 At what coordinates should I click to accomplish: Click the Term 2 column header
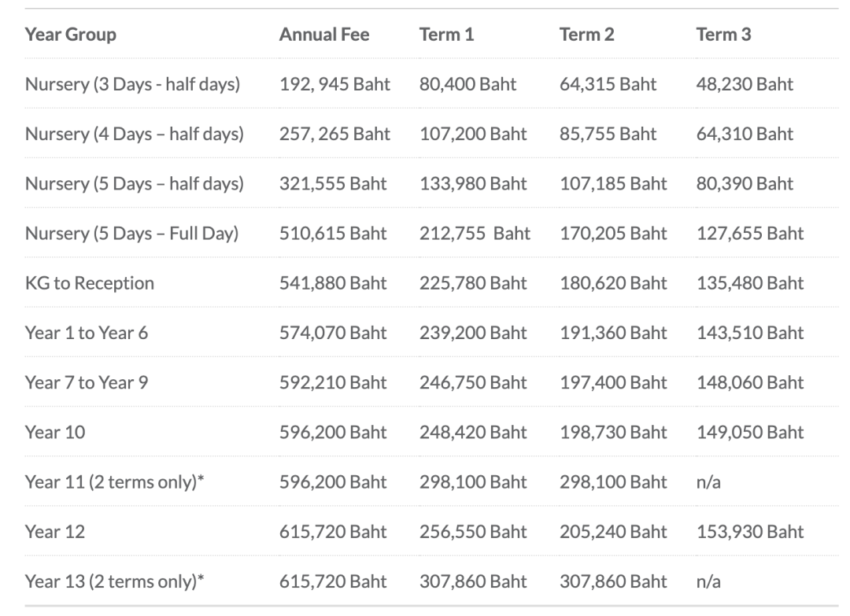[586, 35]
